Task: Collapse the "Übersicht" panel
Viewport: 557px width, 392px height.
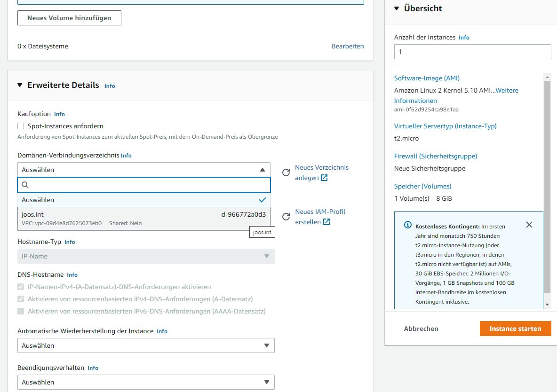Action: [x=397, y=8]
